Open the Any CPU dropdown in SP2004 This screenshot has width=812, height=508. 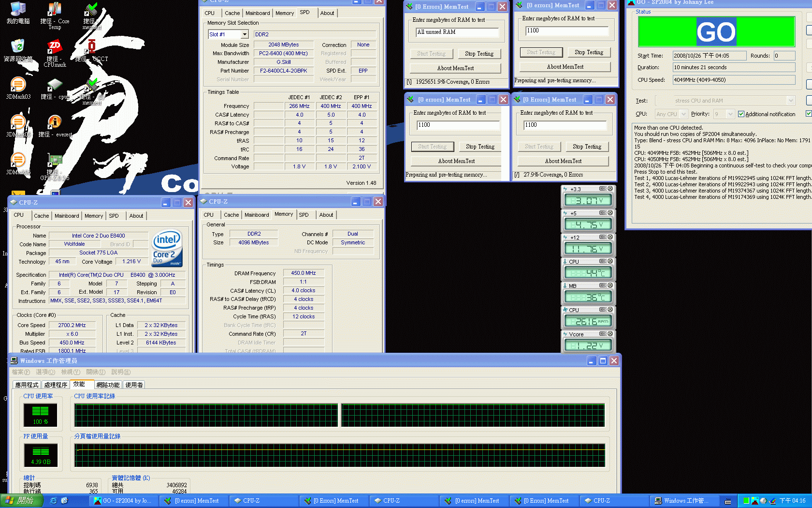[x=683, y=114]
